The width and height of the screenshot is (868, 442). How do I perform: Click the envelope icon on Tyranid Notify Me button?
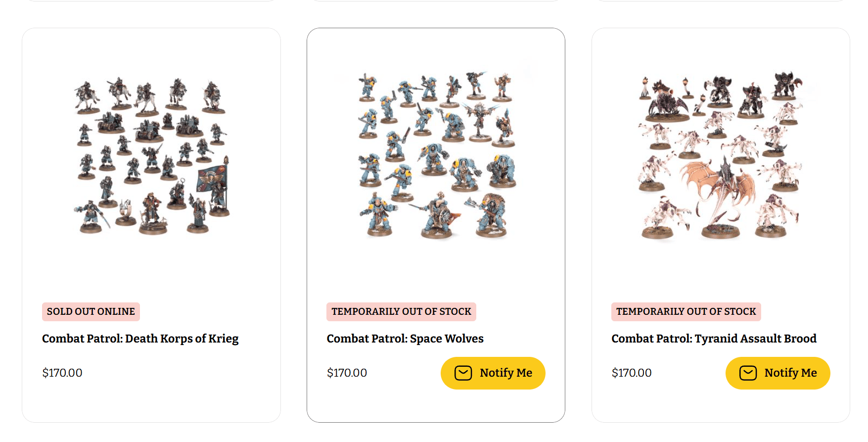coord(748,373)
